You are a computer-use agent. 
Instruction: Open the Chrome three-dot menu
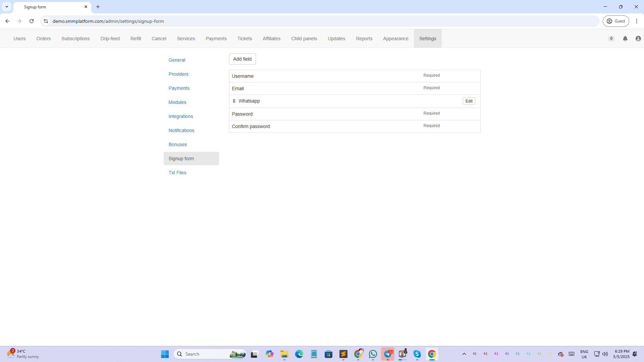pyautogui.click(x=636, y=21)
